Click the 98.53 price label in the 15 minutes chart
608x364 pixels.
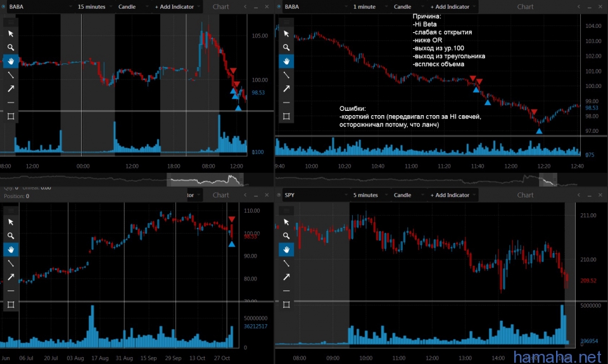pyautogui.click(x=258, y=92)
